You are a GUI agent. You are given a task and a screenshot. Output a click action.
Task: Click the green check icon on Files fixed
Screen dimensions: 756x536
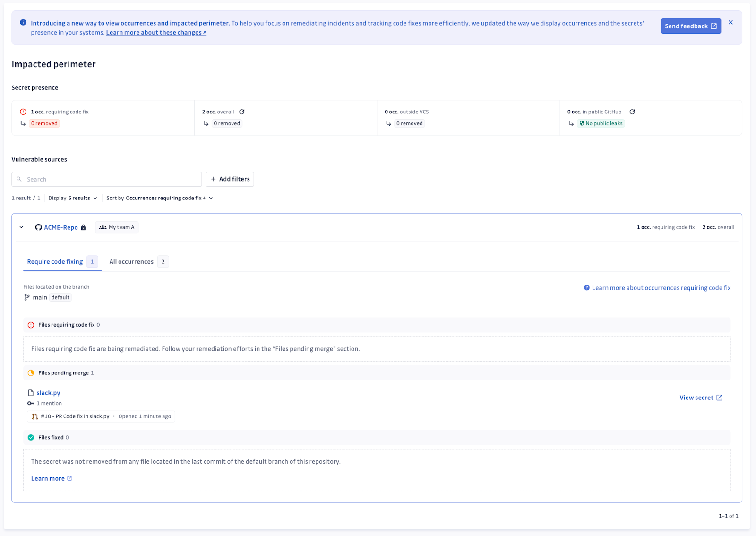coord(31,437)
